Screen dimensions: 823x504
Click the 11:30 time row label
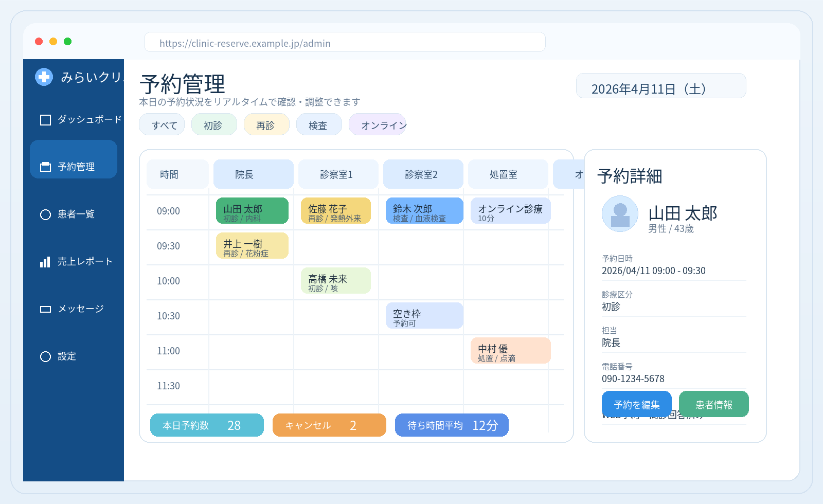[169, 386]
